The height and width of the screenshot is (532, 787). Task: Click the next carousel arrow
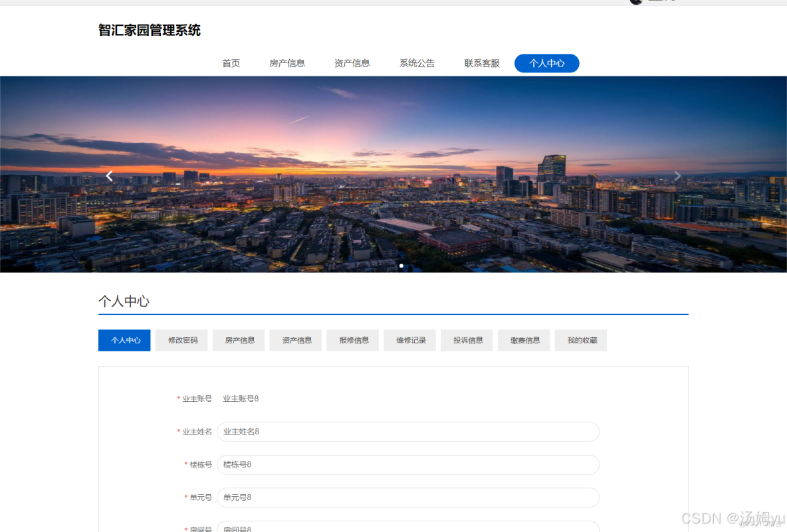[x=677, y=175]
